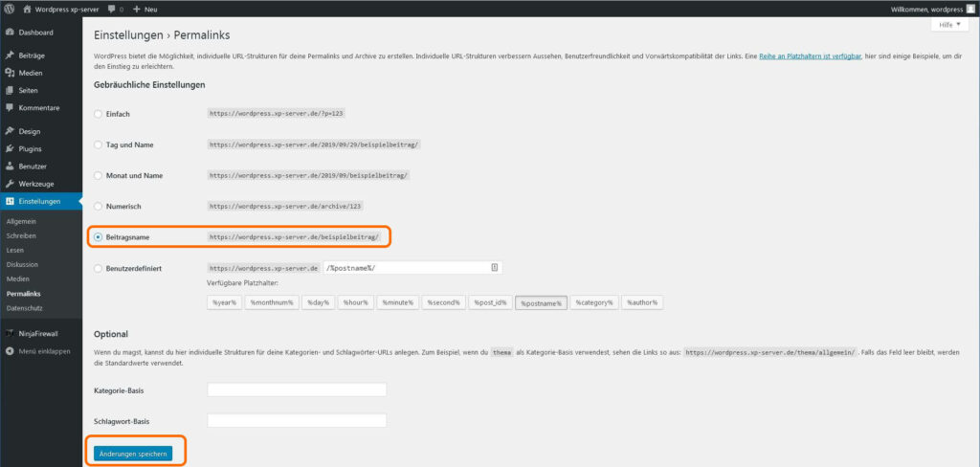Select the Monat und Name radio button
This screenshot has width=980, height=467.
(x=98, y=176)
